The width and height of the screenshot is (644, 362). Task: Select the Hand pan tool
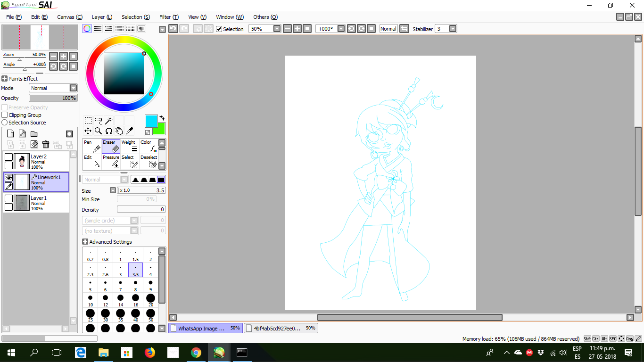119,131
